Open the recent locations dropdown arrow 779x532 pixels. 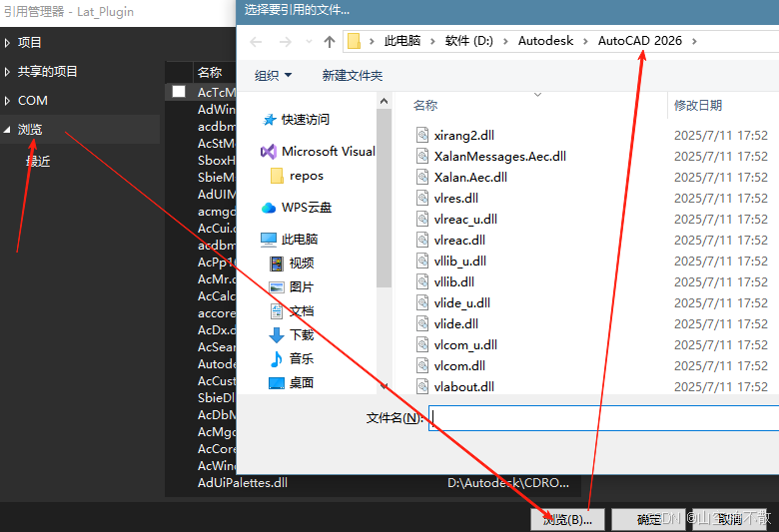pyautogui.click(x=309, y=42)
